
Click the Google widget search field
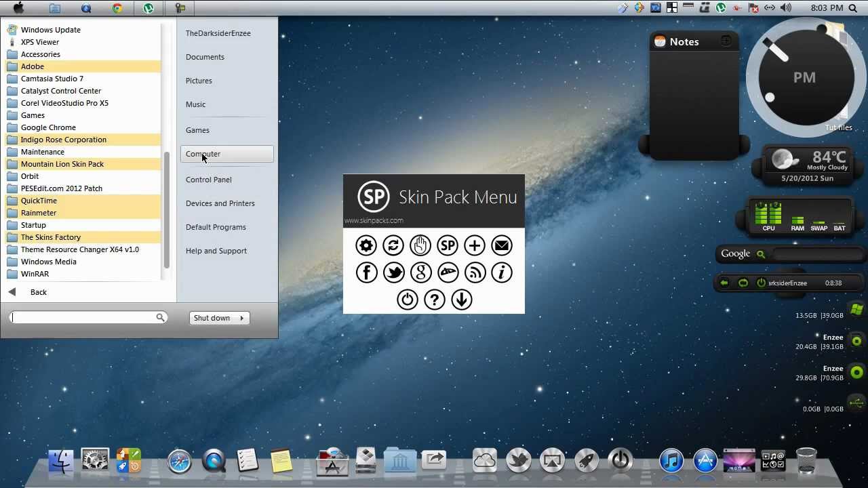(818, 254)
